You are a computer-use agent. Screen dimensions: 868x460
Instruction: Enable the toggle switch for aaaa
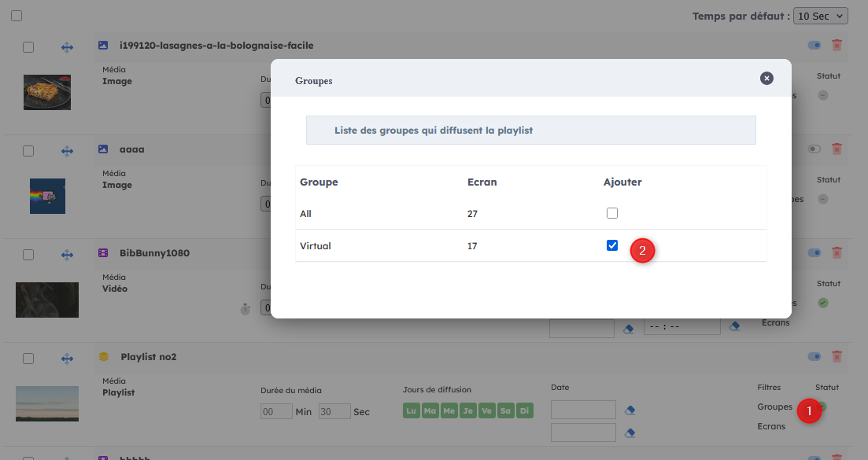click(814, 149)
